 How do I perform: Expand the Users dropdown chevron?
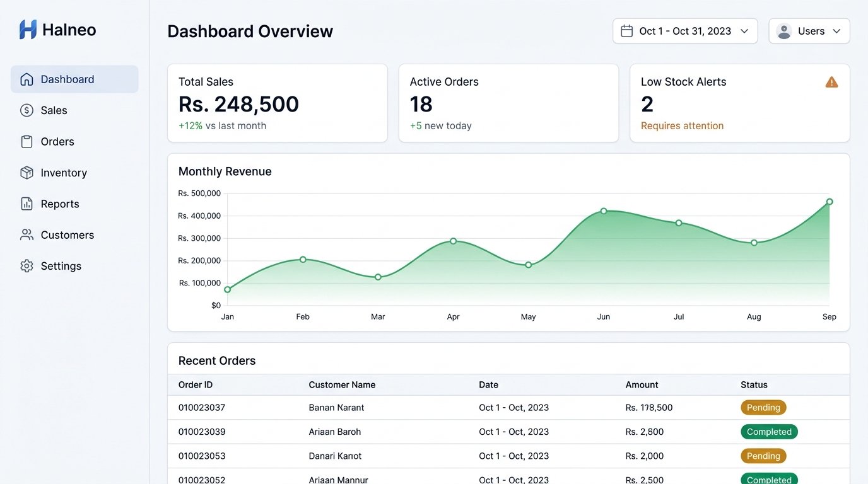[x=837, y=31]
